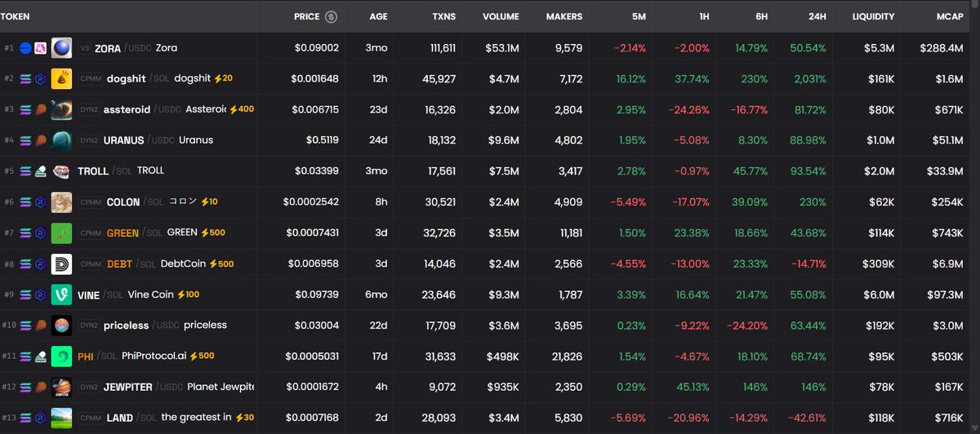Click the Meteora DEX icon in URANUS row

click(39, 140)
